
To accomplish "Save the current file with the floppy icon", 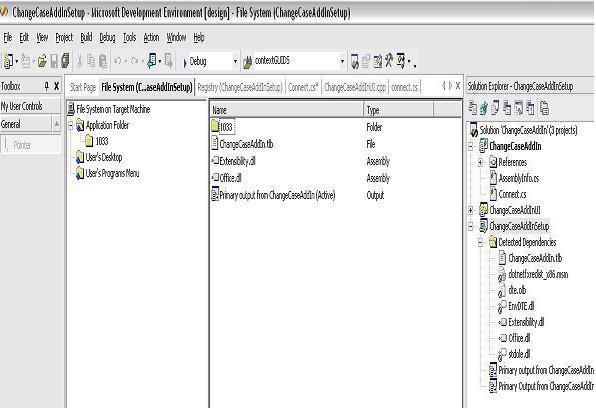I will [x=54, y=61].
